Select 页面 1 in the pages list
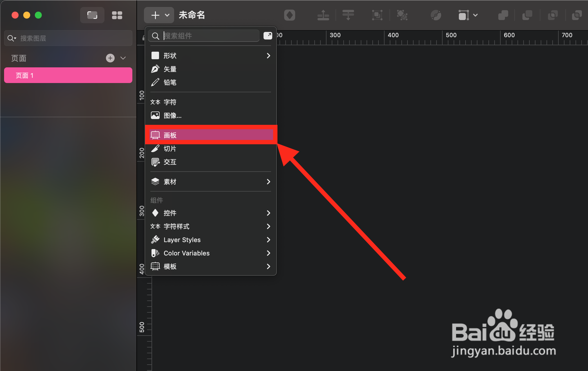The width and height of the screenshot is (588, 371). coord(68,75)
